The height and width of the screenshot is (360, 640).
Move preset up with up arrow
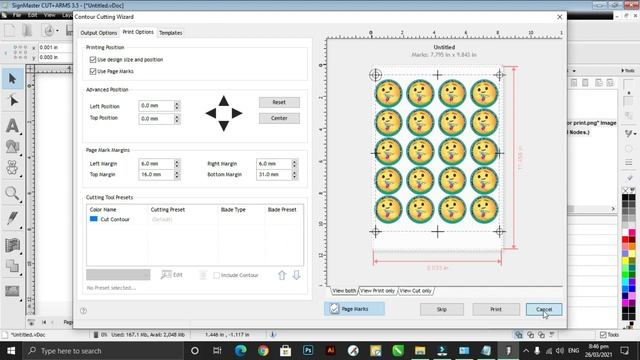[x=282, y=275]
